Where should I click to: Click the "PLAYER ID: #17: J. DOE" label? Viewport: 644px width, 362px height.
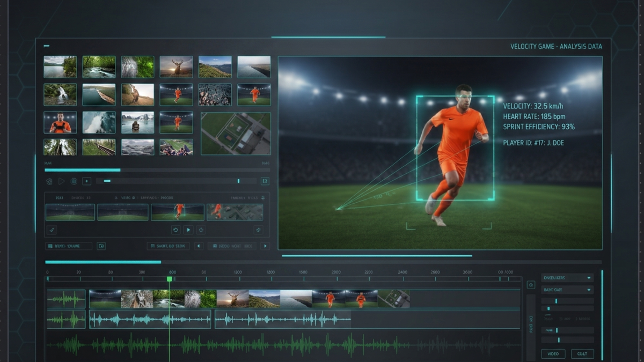533,143
